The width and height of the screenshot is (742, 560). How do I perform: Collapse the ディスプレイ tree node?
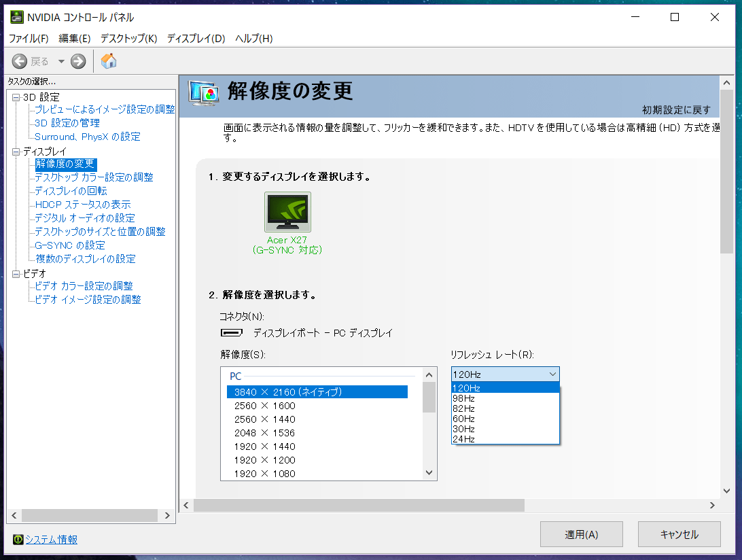16,152
